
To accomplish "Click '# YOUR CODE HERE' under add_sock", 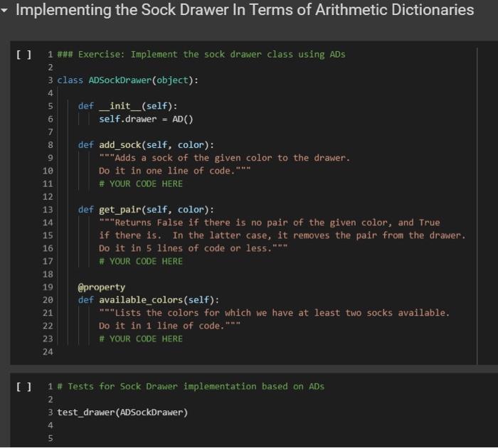I will click(x=141, y=184).
